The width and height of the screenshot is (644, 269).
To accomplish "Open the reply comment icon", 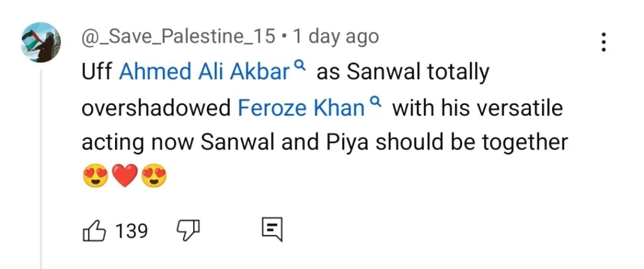I will [272, 231].
